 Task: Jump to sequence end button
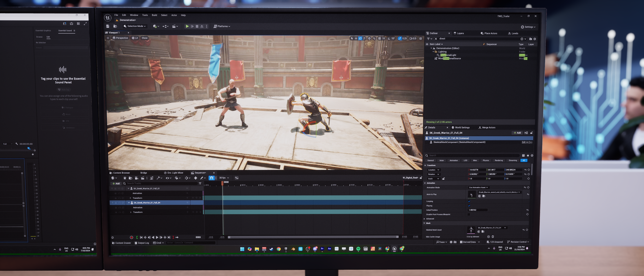coord(169,237)
